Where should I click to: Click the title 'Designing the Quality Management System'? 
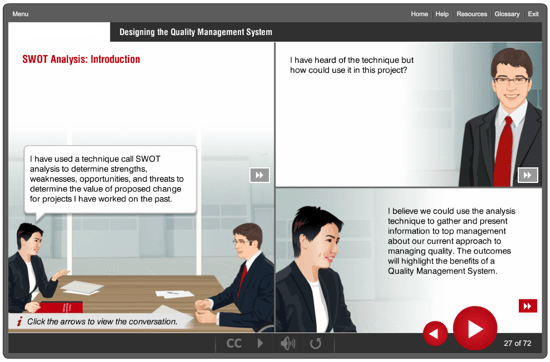pyautogui.click(x=196, y=32)
